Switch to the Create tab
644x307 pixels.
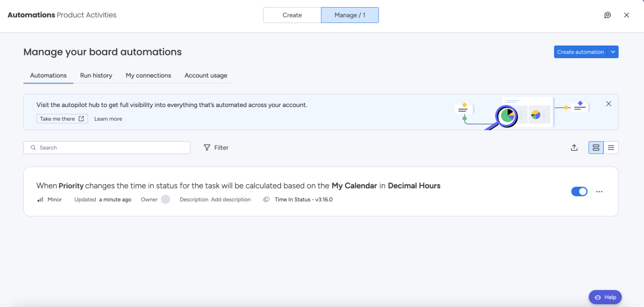click(x=292, y=15)
